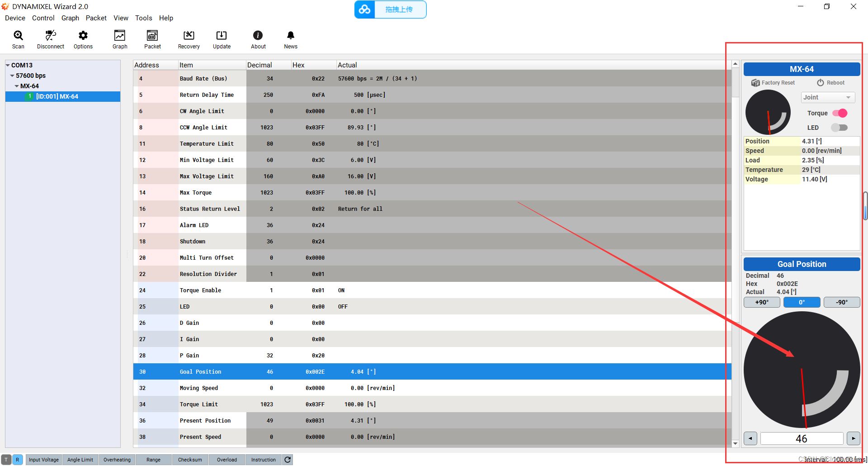The height and width of the screenshot is (466, 868).
Task: Open the Options gear icon
Action: (83, 39)
